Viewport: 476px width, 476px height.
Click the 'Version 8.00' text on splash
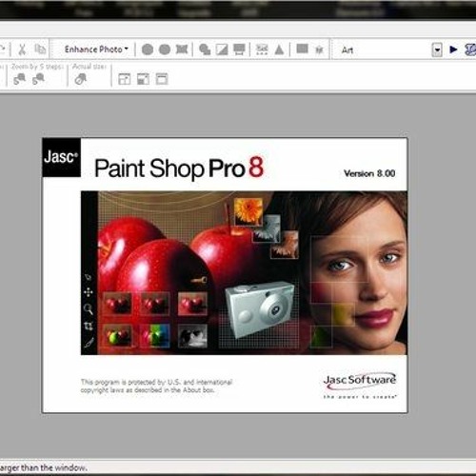coord(369,173)
